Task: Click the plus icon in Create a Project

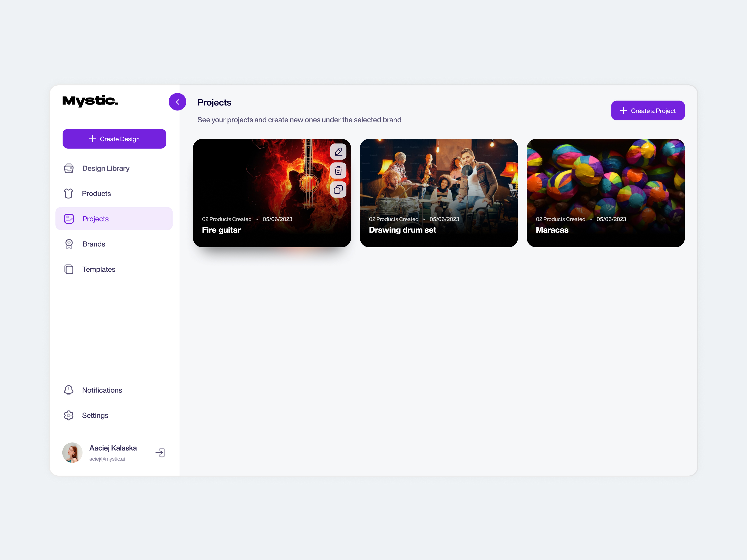Action: pyautogui.click(x=623, y=111)
